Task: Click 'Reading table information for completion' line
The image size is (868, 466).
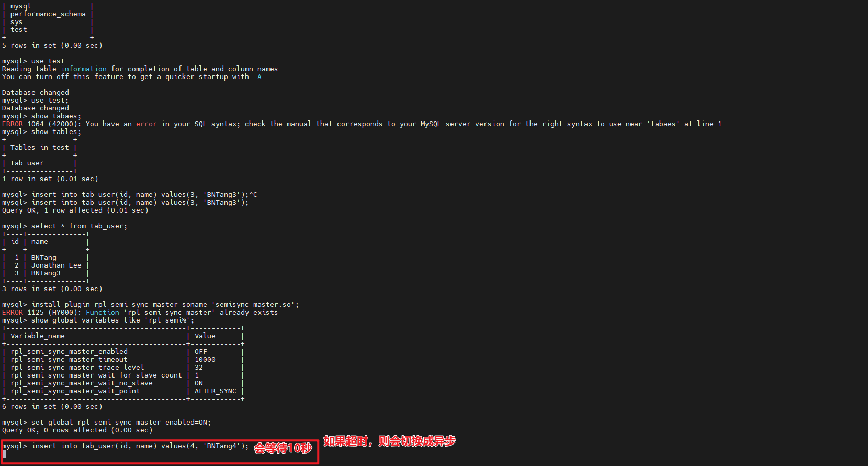Action: click(140, 69)
